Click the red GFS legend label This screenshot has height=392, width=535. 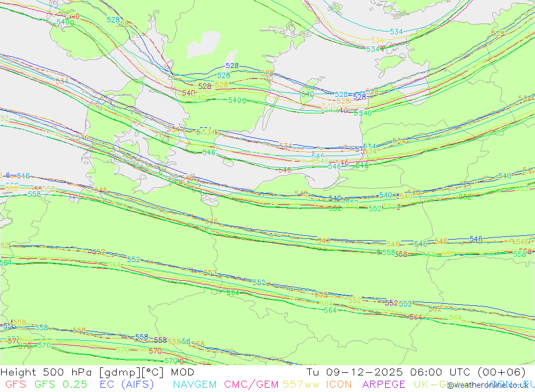16,385
